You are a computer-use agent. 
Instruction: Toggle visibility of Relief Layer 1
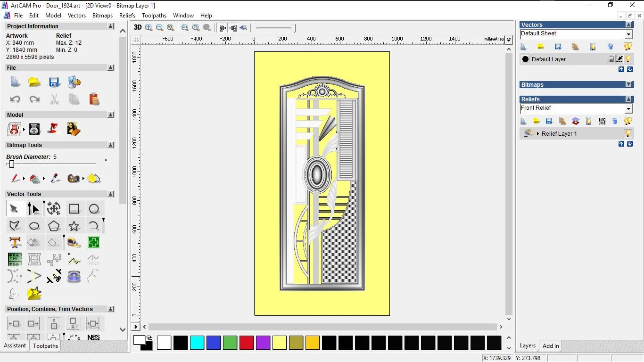coord(628,133)
